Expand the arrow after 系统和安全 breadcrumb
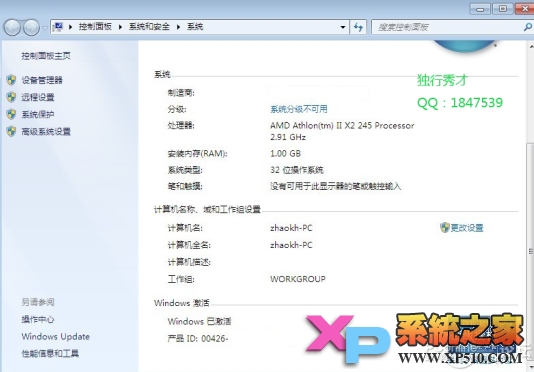This screenshot has width=534, height=372. 178,27
